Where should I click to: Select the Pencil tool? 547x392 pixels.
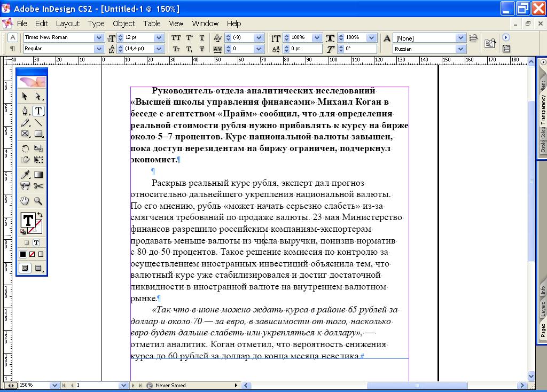[x=25, y=123]
